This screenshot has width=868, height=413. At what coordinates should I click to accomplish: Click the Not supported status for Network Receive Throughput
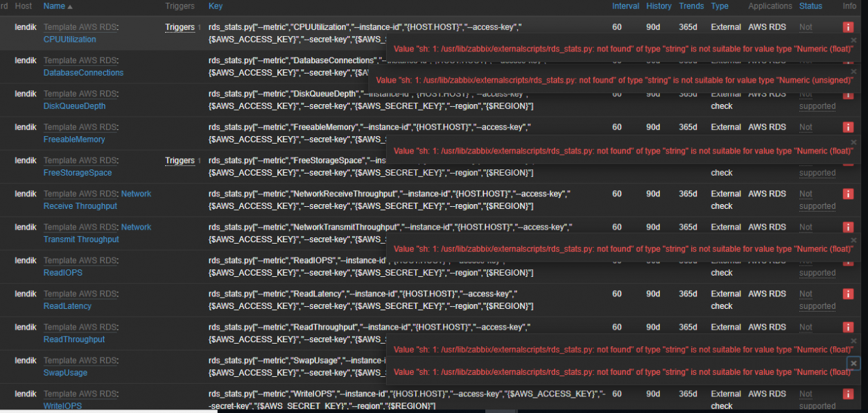tap(817, 200)
